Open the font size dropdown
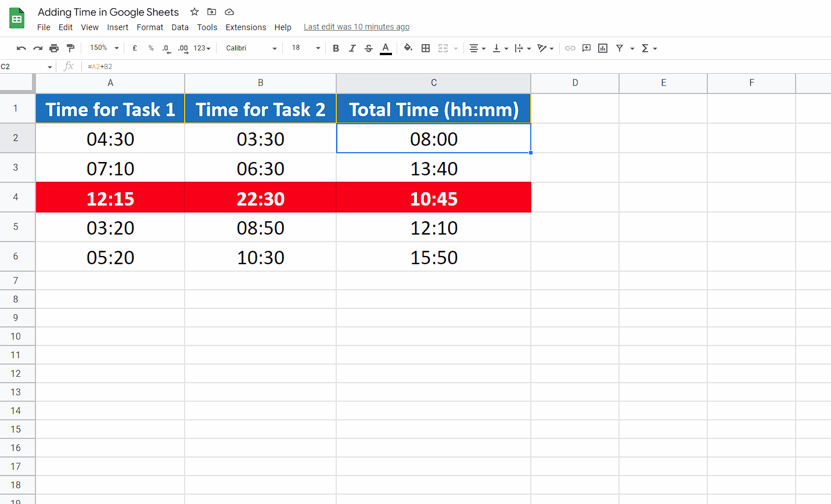This screenshot has height=504, width=831. click(x=304, y=48)
